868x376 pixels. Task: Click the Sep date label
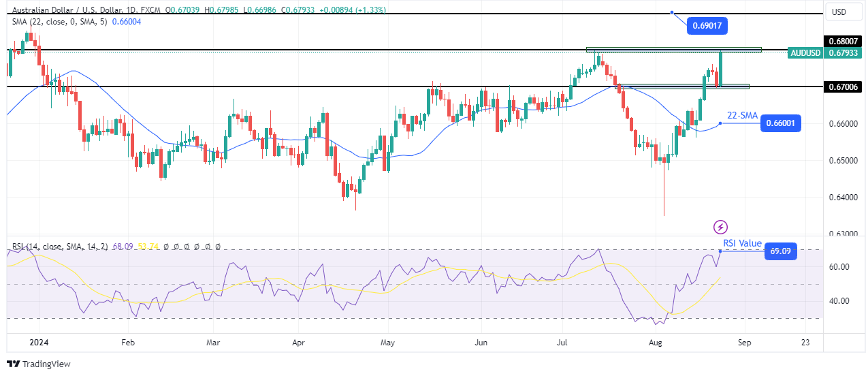click(x=744, y=344)
